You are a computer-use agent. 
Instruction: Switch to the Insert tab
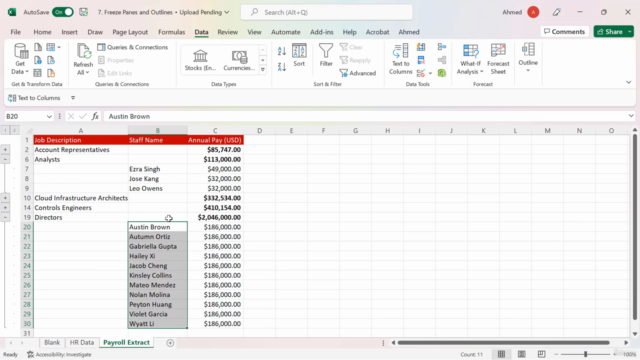(x=69, y=32)
